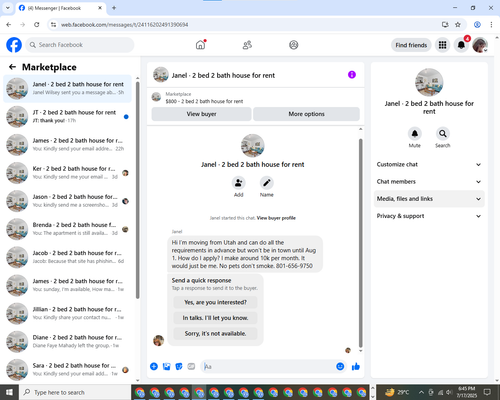500x400 pixels.
Task: View site information icon in address bar
Action: [53, 25]
